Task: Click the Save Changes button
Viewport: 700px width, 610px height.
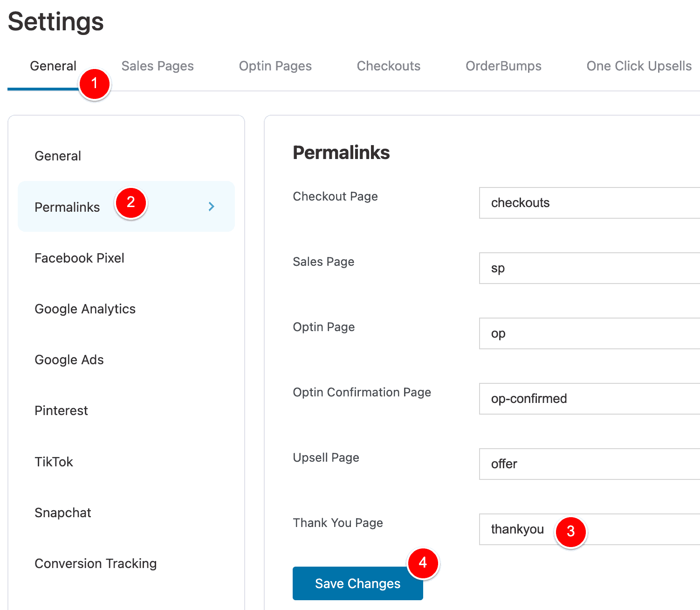Action: click(x=358, y=583)
